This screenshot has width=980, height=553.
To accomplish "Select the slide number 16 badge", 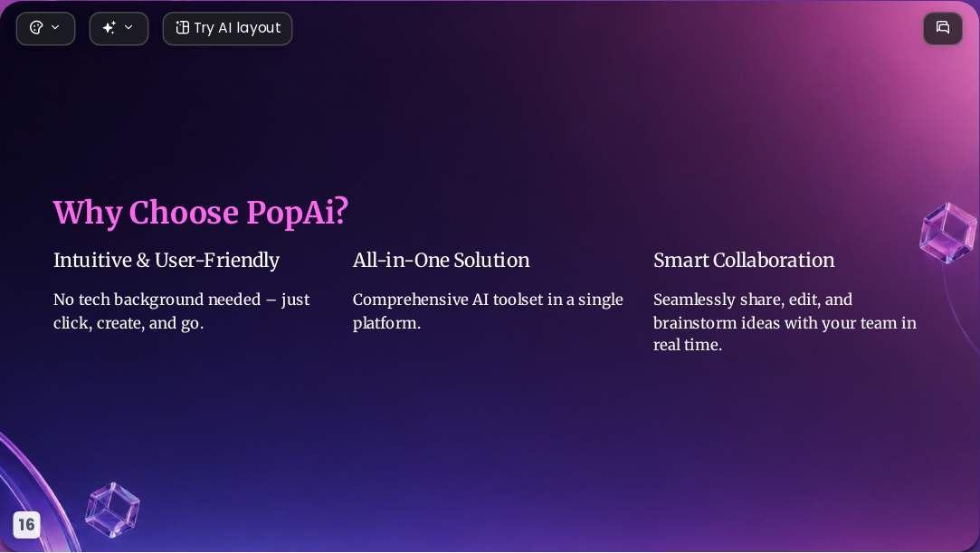I will point(26,524).
